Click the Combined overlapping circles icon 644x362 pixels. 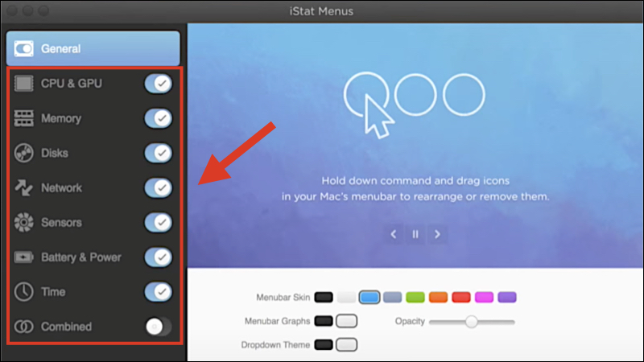(24, 327)
